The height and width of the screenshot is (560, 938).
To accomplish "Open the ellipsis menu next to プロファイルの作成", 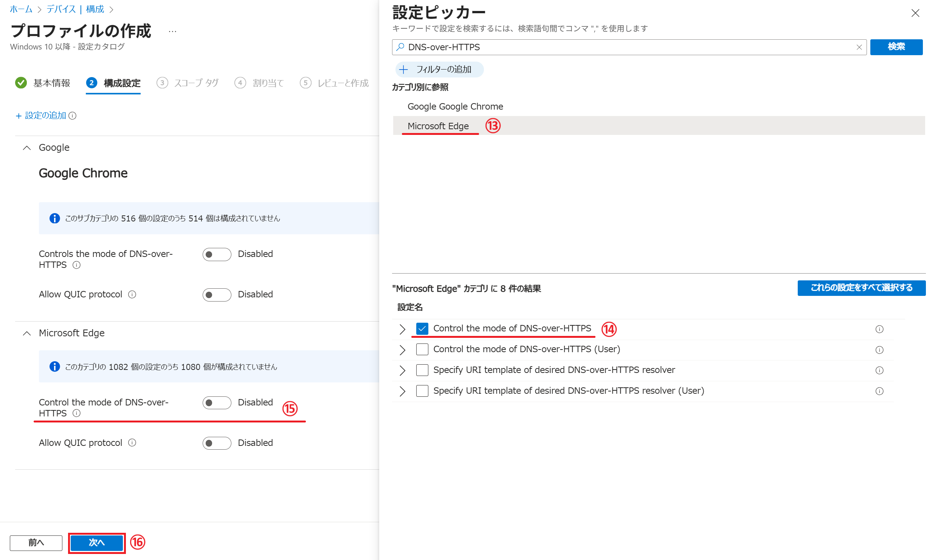I will point(172,32).
